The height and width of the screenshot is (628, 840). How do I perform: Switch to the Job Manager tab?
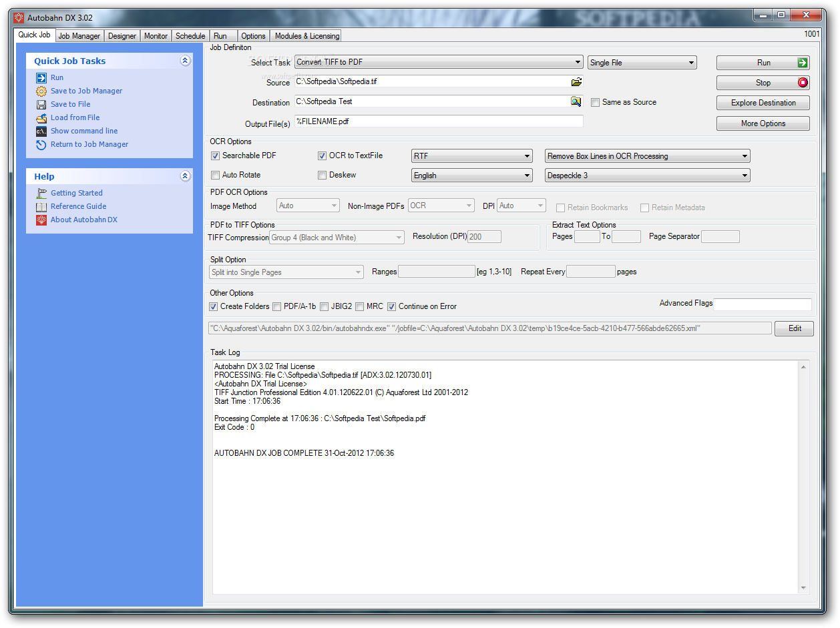pyautogui.click(x=79, y=36)
